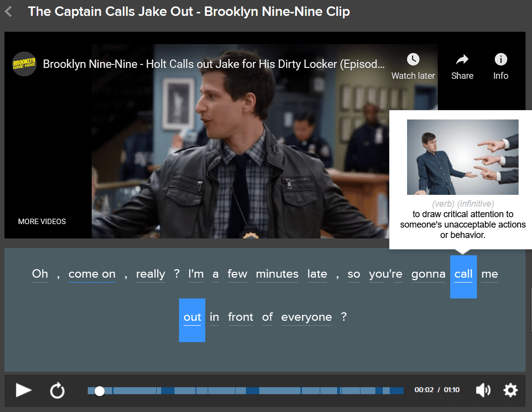Open the settings gear icon
The image size is (532, 412).
[510, 390]
